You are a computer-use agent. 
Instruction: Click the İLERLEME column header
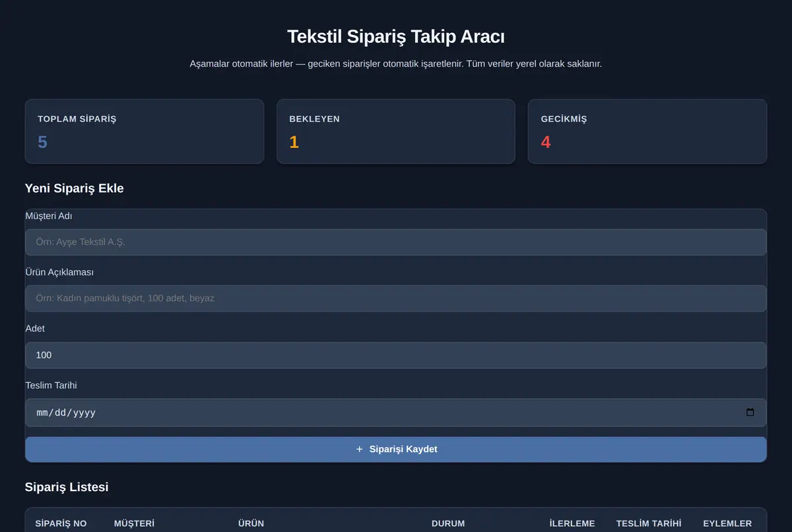click(x=572, y=523)
